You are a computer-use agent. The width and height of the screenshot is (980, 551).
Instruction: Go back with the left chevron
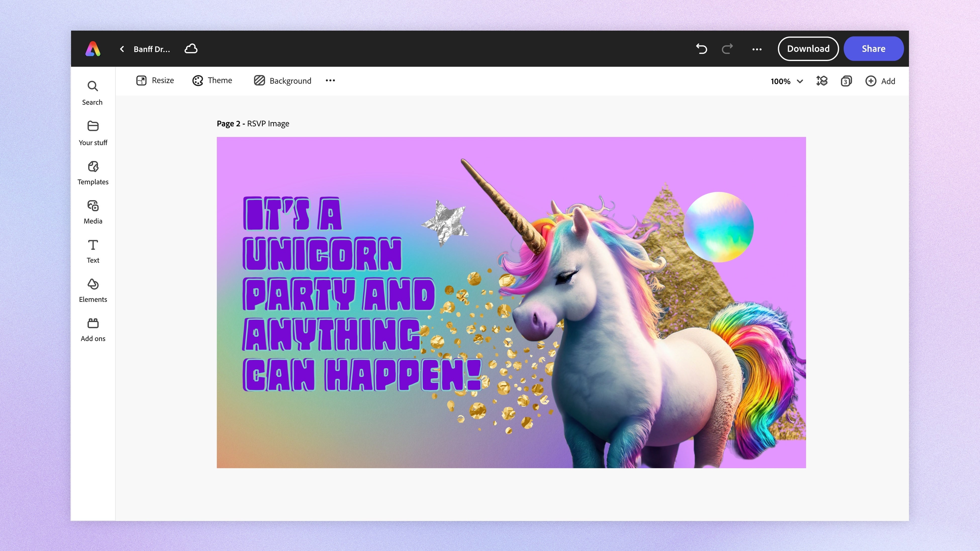[122, 49]
